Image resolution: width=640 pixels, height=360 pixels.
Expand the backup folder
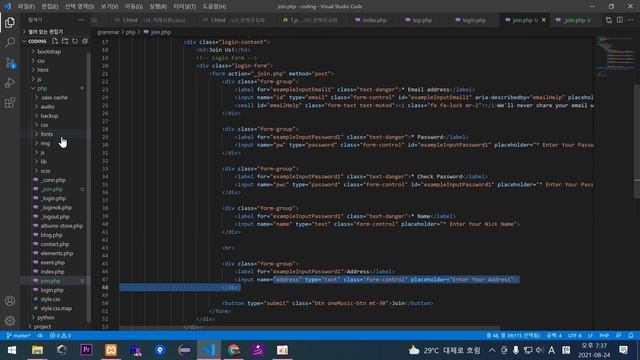click(49, 116)
